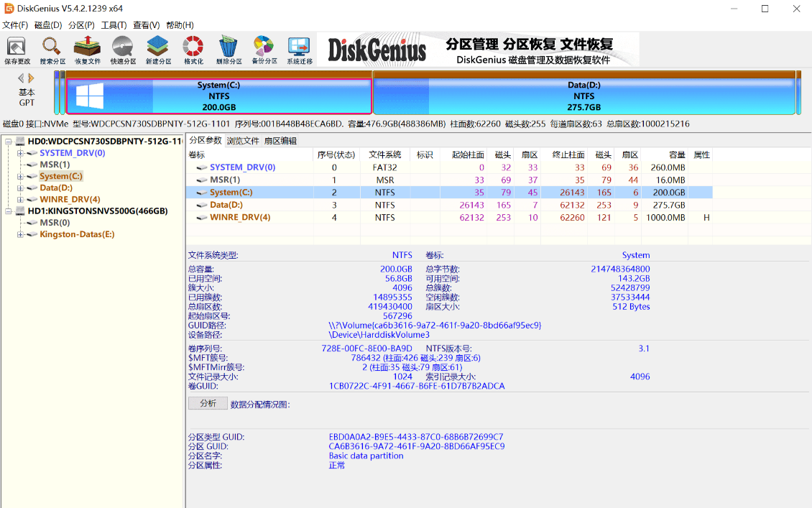Click the 格式化 (Format) lifebuoy icon
The width and height of the screenshot is (812, 508).
193,49
